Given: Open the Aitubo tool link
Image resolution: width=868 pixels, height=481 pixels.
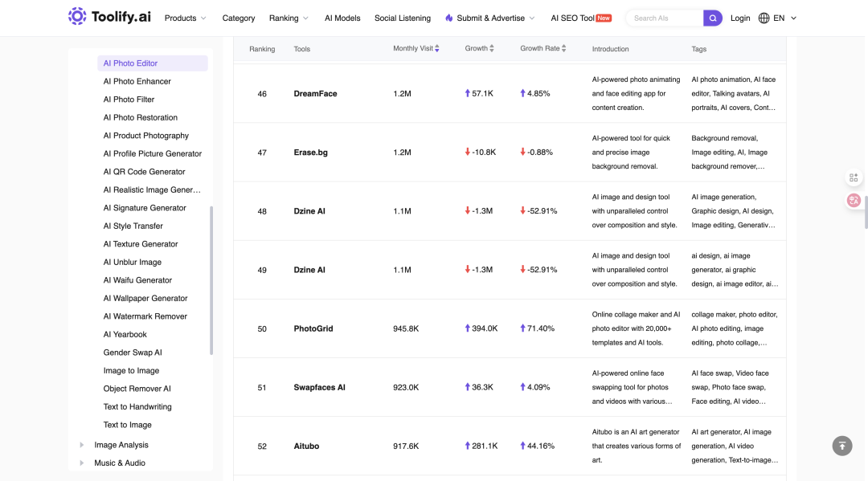Looking at the screenshot, I should pyautogui.click(x=306, y=446).
